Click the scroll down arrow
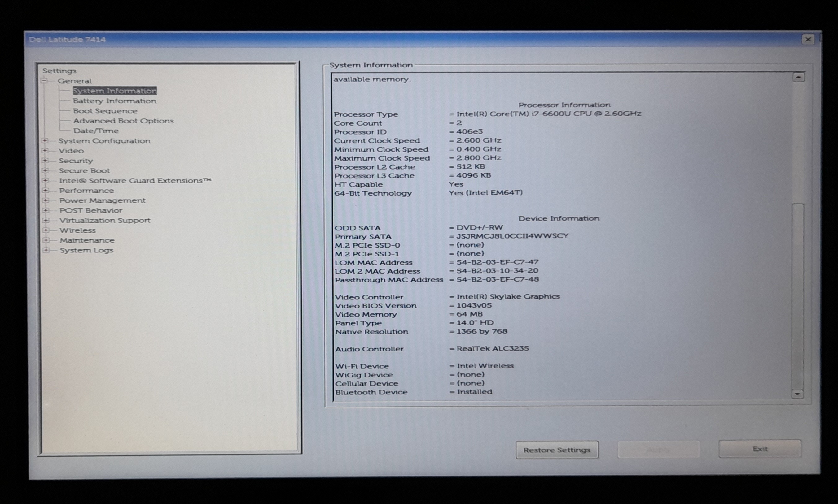 coord(797,394)
